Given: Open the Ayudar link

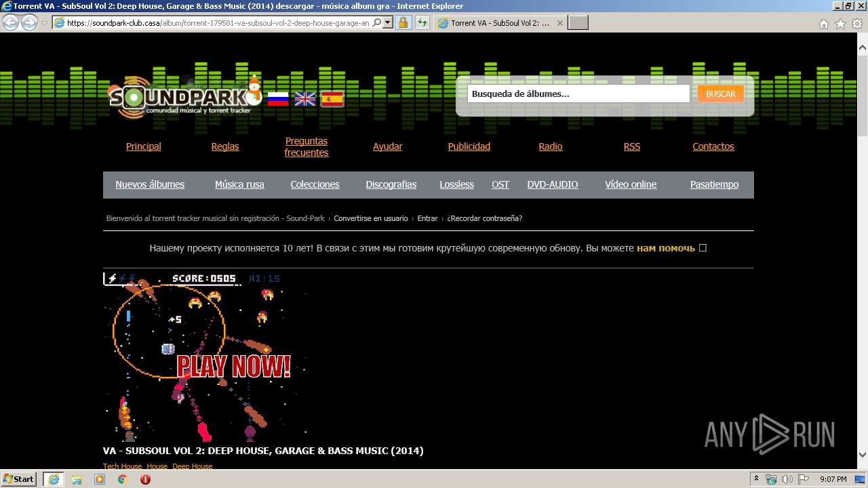Looking at the screenshot, I should pos(388,146).
